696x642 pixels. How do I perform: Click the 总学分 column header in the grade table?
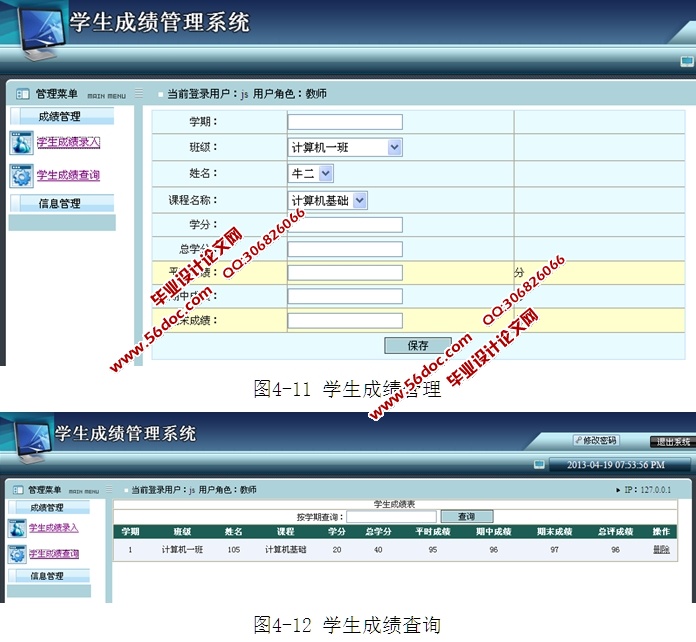pyautogui.click(x=378, y=531)
